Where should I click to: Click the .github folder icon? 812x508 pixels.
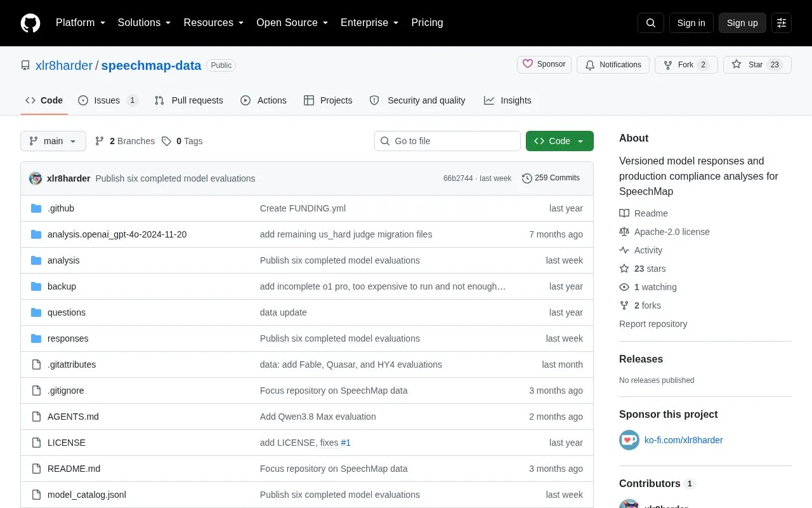(36, 208)
